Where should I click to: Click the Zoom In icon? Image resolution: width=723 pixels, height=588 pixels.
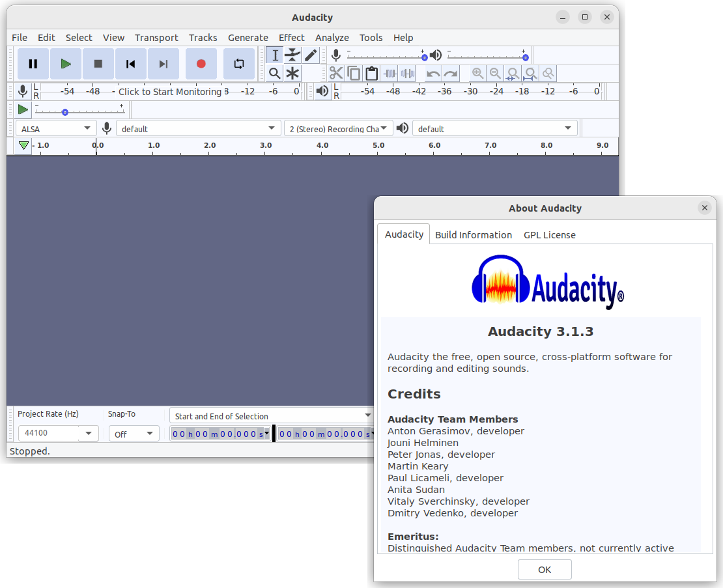(x=477, y=74)
